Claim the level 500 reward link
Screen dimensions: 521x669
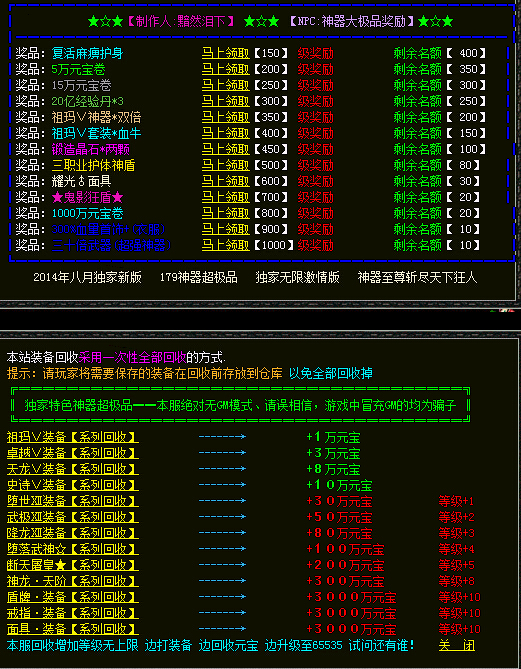(x=226, y=166)
